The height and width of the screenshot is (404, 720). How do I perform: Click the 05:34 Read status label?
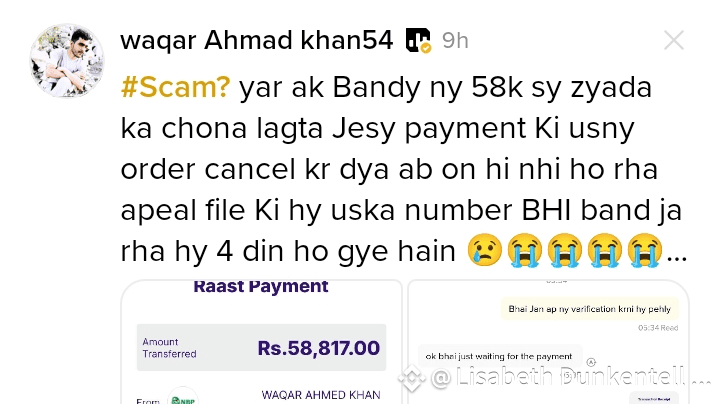[x=658, y=328]
